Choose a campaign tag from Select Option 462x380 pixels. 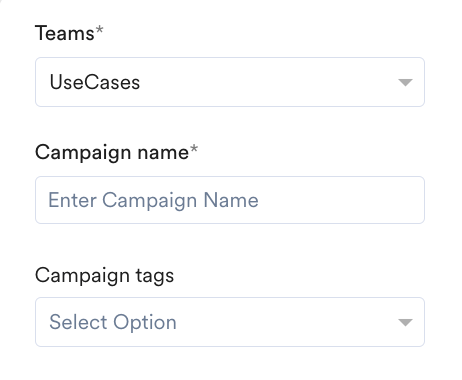tap(230, 322)
